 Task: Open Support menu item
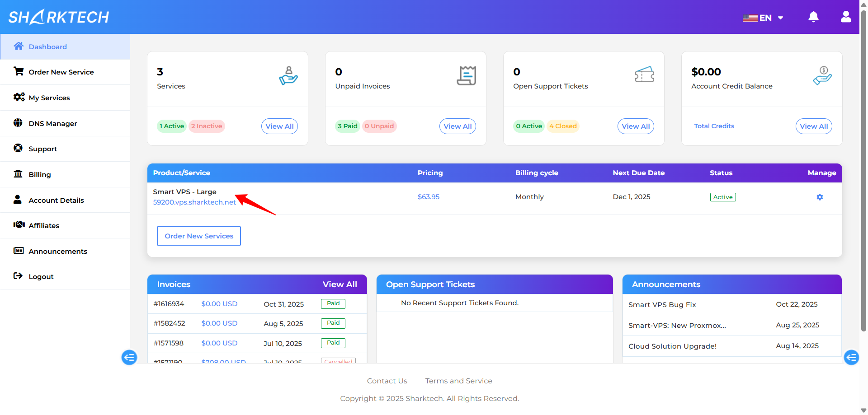[x=65, y=149]
